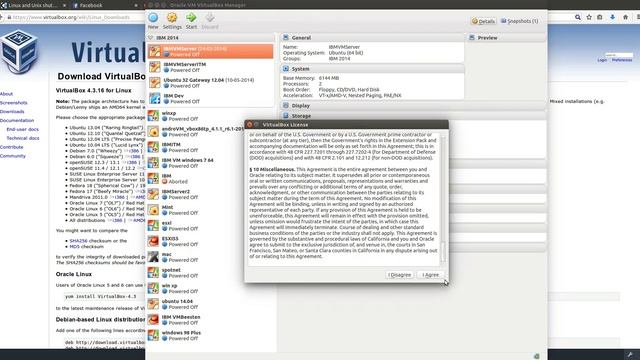Collapse the IBM 2014 group
The image size is (640, 360).
[x=151, y=38]
